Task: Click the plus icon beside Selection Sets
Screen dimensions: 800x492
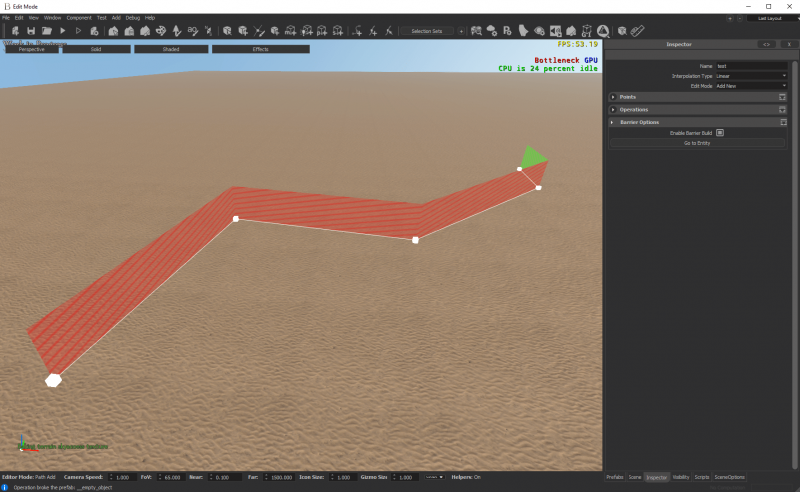Action: (463, 31)
